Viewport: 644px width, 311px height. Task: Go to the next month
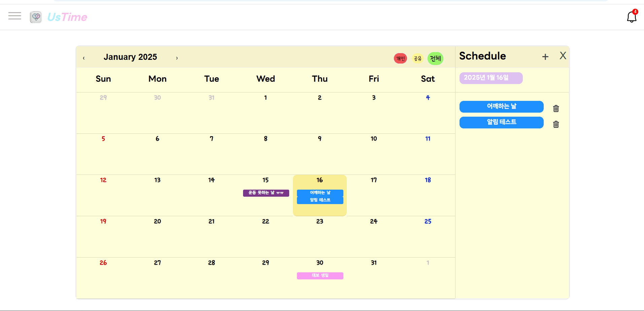pos(177,58)
